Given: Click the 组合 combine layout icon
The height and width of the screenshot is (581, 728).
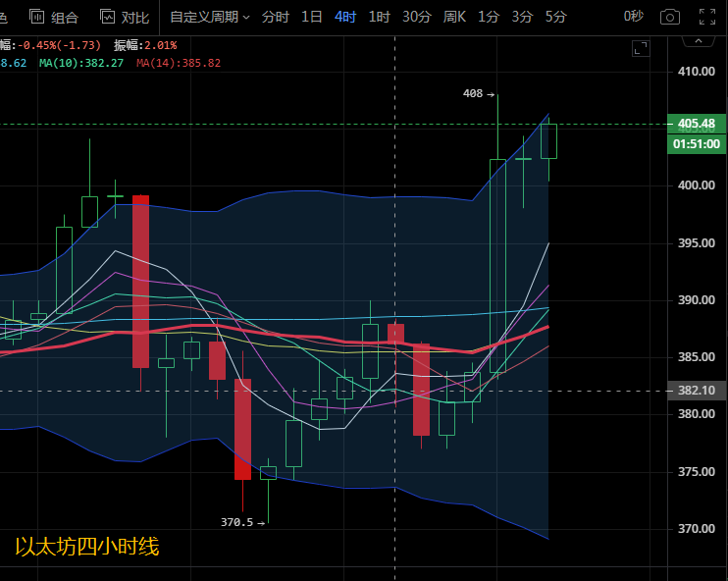Looking at the screenshot, I should [54, 17].
